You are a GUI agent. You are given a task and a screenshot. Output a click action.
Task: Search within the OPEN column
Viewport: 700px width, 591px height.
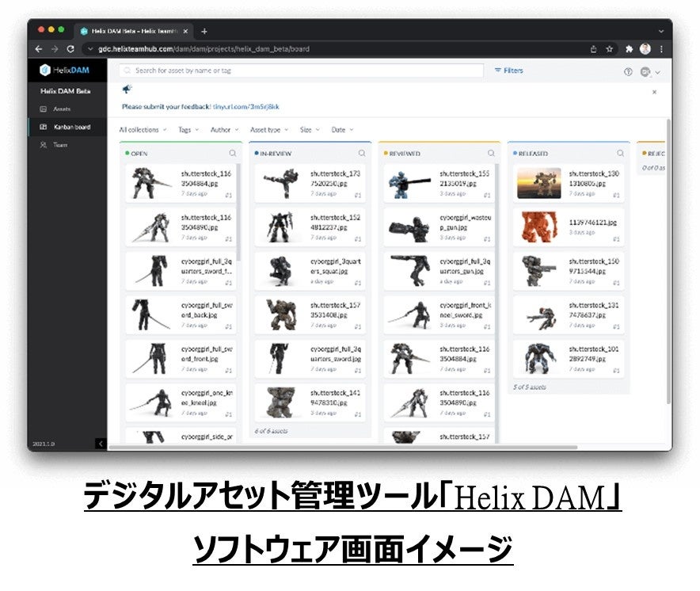[233, 153]
